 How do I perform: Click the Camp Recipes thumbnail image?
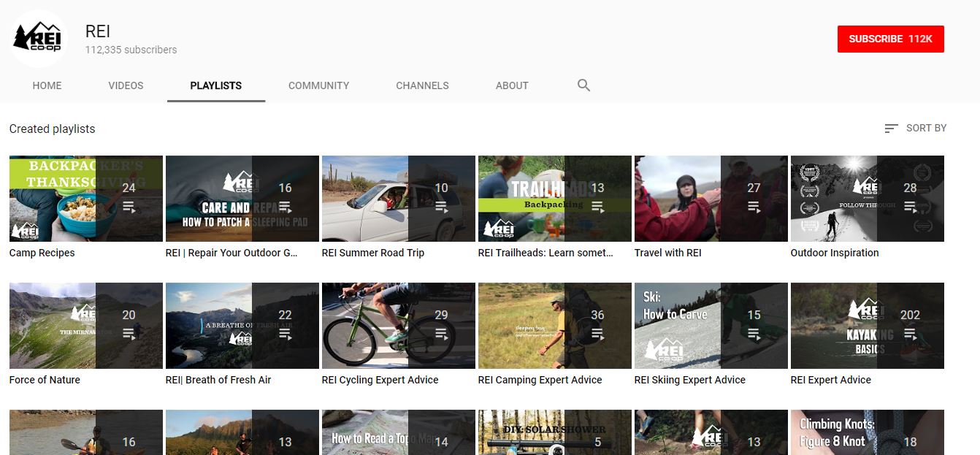pyautogui.click(x=86, y=199)
